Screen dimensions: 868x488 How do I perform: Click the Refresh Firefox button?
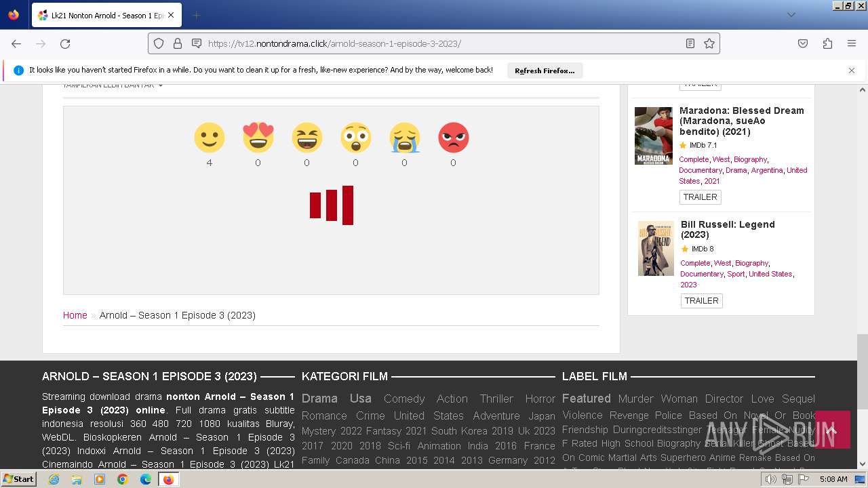[545, 70]
